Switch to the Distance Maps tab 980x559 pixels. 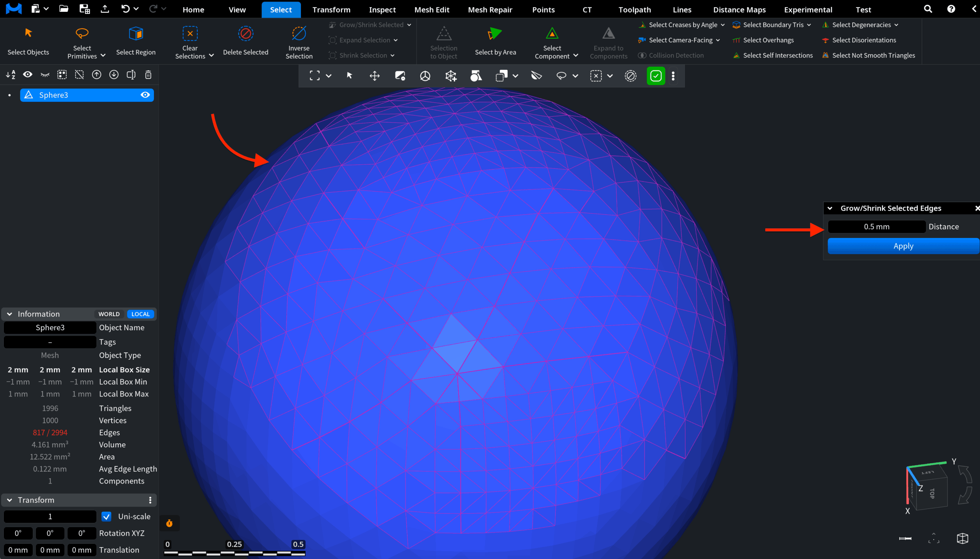(739, 10)
